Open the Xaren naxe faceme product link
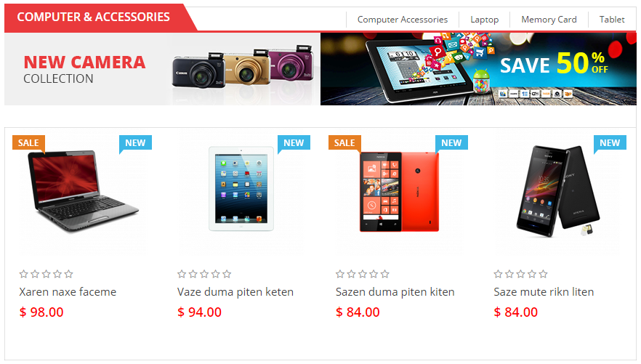The height and width of the screenshot is (364, 641). 68,292
